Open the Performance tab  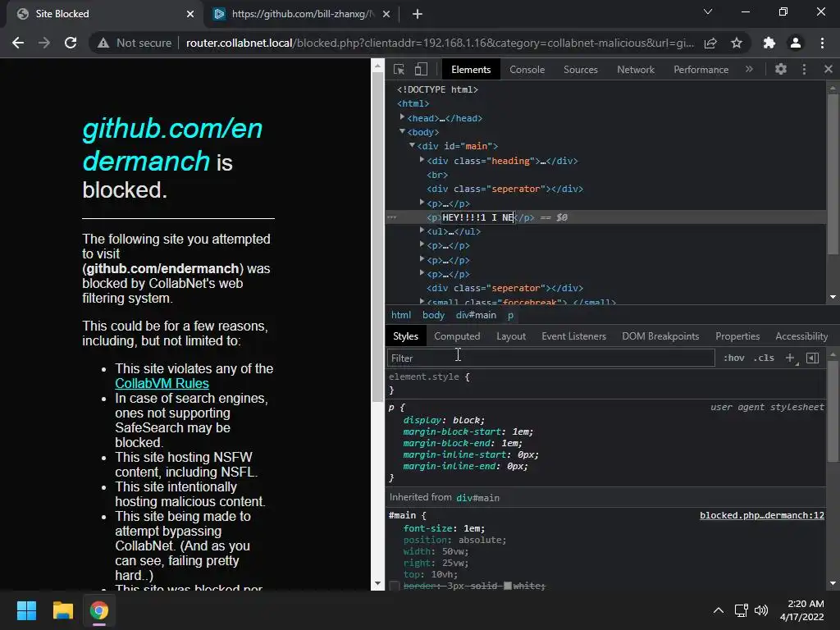tap(701, 69)
